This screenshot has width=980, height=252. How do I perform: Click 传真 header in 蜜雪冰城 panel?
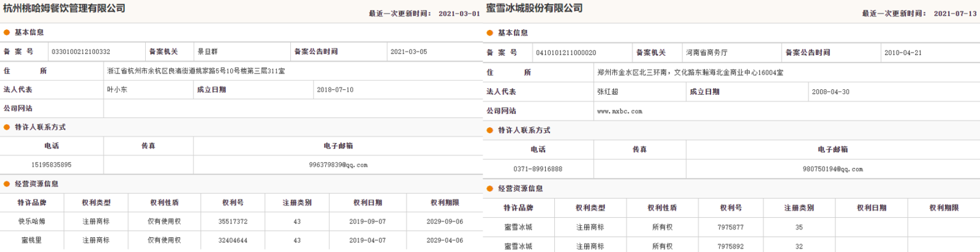point(639,149)
